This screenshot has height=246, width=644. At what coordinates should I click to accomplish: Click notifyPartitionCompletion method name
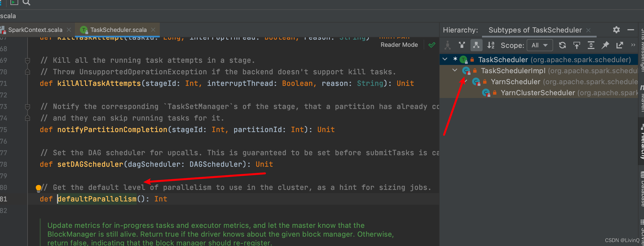(x=112, y=130)
